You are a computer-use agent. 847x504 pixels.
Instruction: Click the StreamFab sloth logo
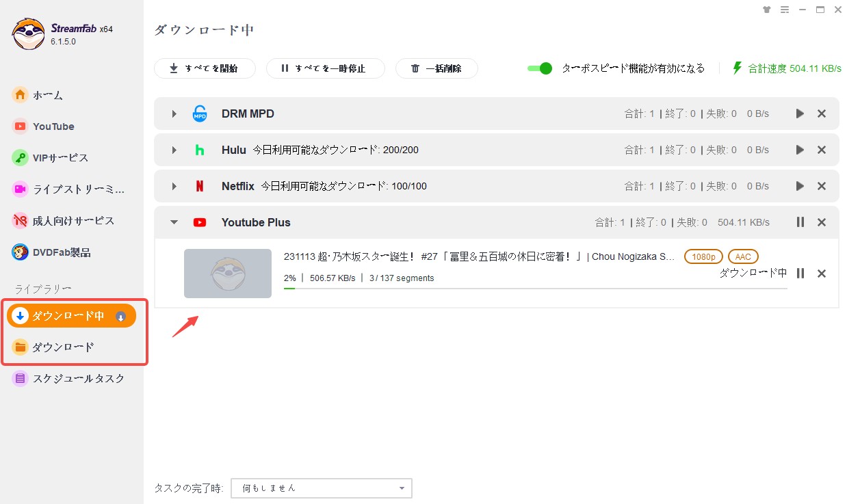(29, 34)
